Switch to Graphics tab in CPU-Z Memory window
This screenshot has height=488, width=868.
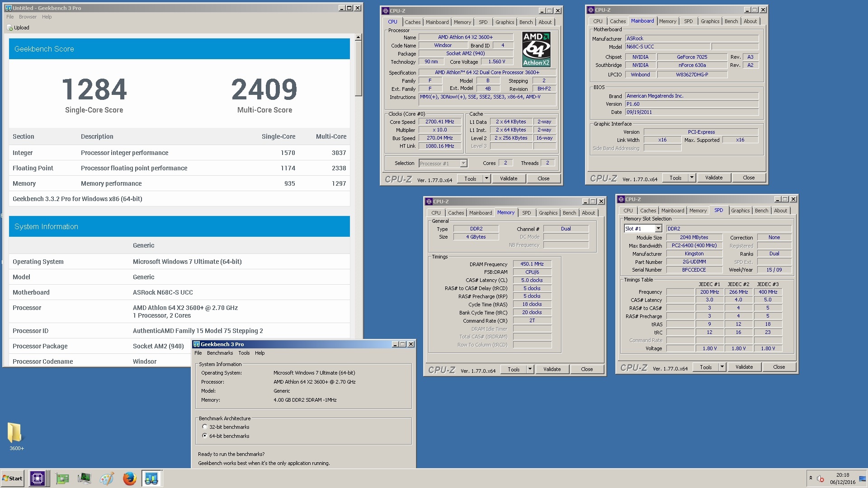tap(548, 213)
